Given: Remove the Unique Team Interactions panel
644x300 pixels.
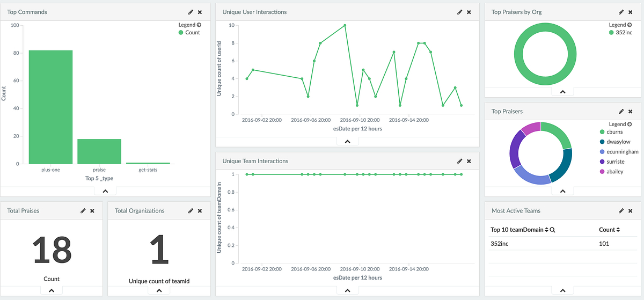Looking at the screenshot, I should (x=469, y=161).
